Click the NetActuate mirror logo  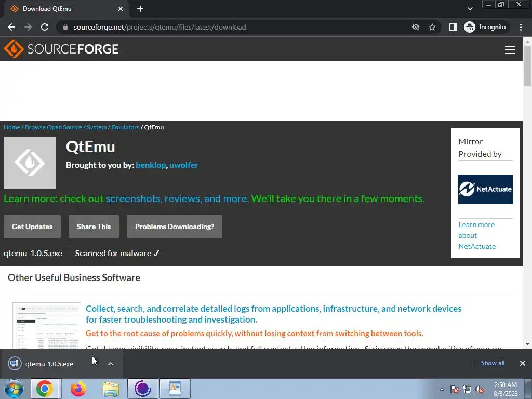[485, 189]
